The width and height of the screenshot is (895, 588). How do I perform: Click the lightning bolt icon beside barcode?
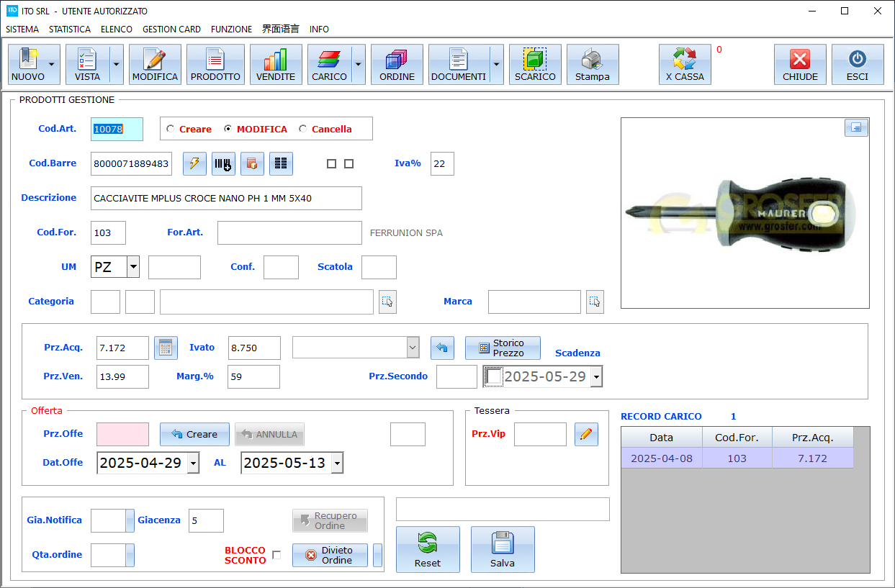pyautogui.click(x=194, y=163)
